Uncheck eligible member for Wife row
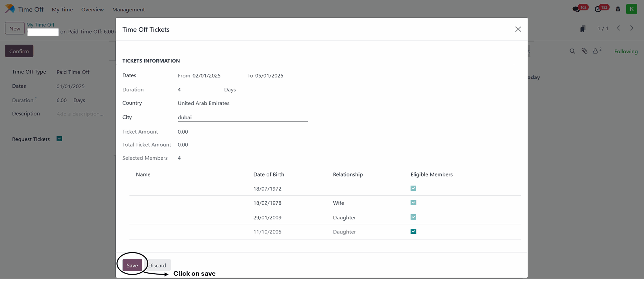 coord(413,203)
